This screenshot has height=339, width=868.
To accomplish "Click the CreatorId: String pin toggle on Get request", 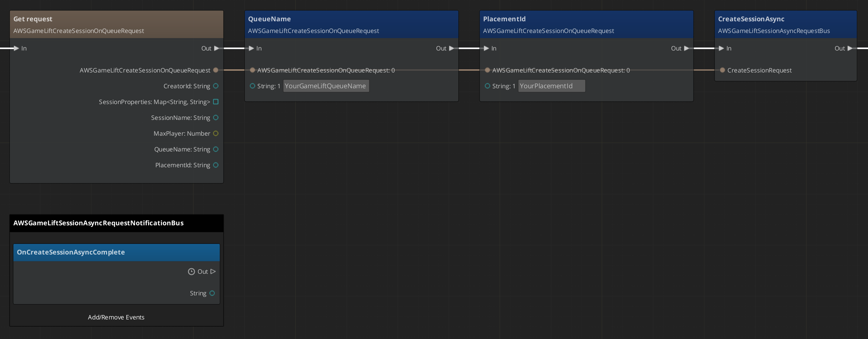I will [216, 86].
